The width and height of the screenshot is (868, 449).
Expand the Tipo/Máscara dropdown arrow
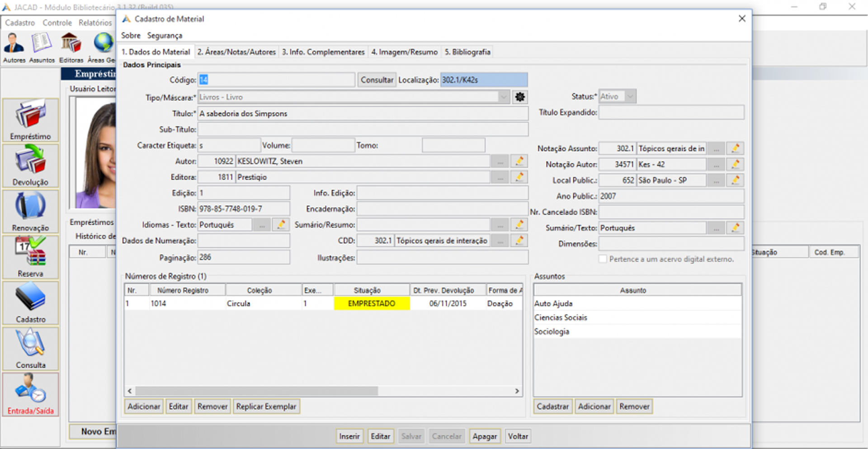tap(504, 97)
